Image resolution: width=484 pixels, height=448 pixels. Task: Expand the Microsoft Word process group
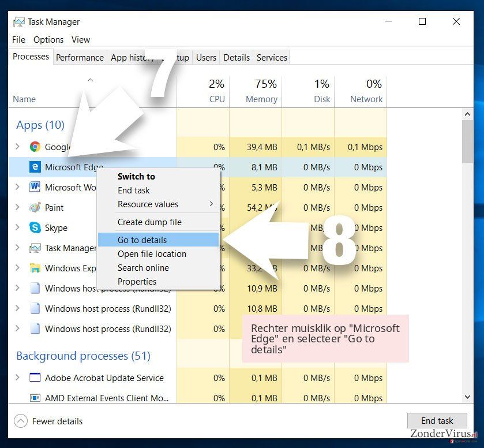[x=17, y=187]
